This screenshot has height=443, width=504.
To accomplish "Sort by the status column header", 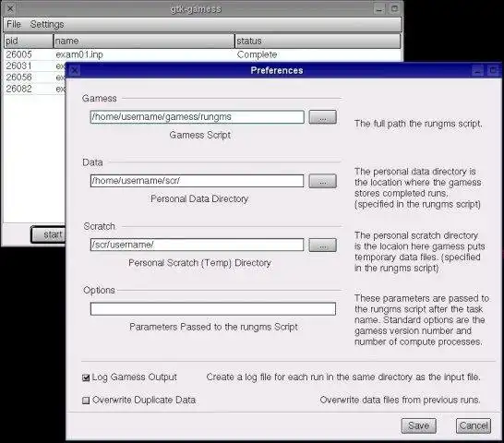I will [x=318, y=41].
